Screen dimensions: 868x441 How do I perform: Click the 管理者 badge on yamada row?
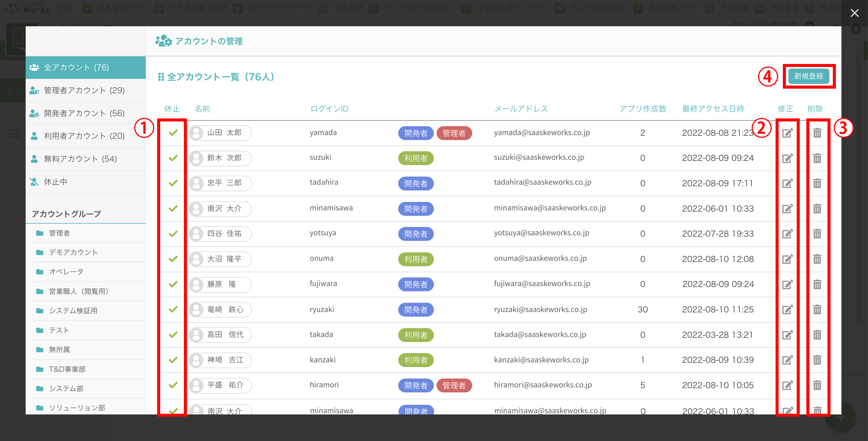[454, 133]
